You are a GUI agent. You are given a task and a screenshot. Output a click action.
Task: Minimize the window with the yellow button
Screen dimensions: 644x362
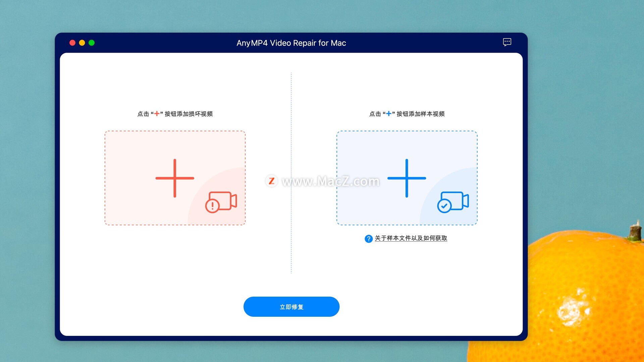coord(82,43)
